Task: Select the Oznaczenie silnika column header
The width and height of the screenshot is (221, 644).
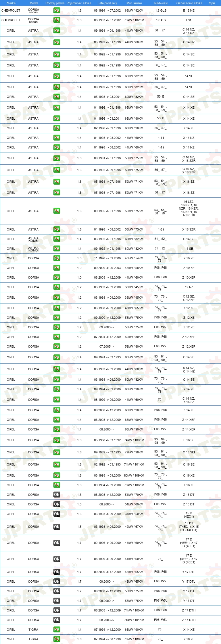Action: click(x=189, y=3)
